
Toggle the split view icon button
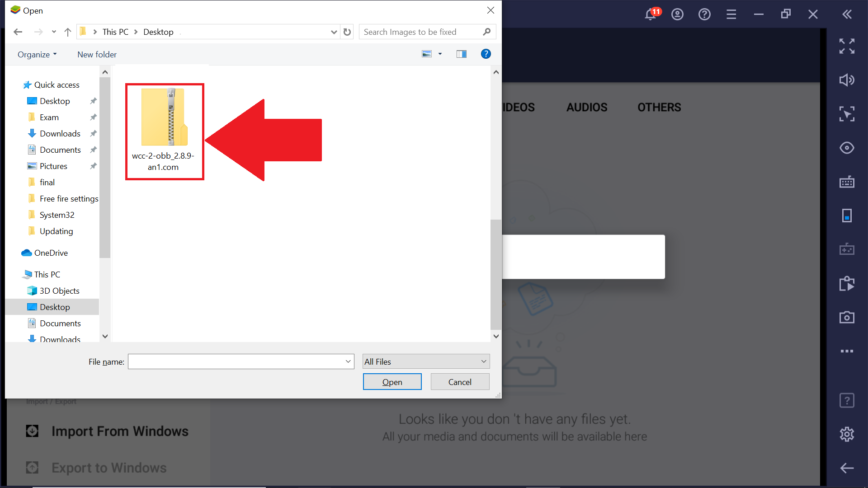[x=462, y=54]
